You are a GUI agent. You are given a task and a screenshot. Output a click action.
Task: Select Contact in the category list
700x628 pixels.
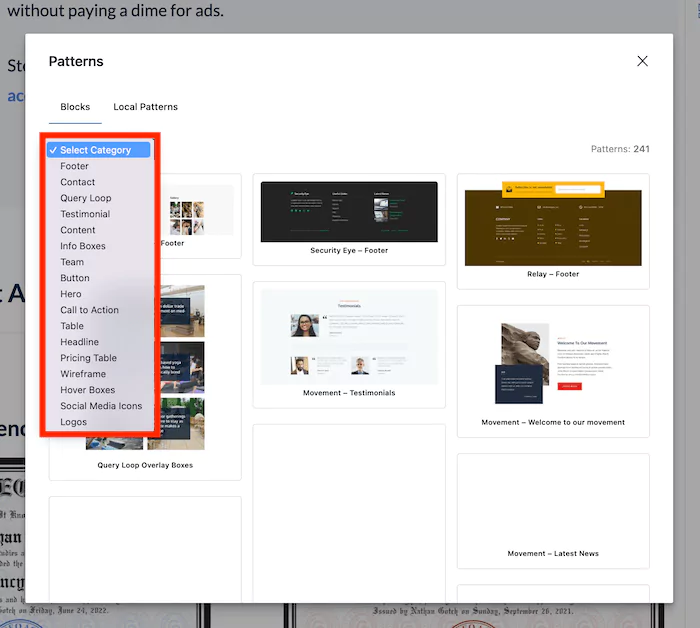coord(78,182)
